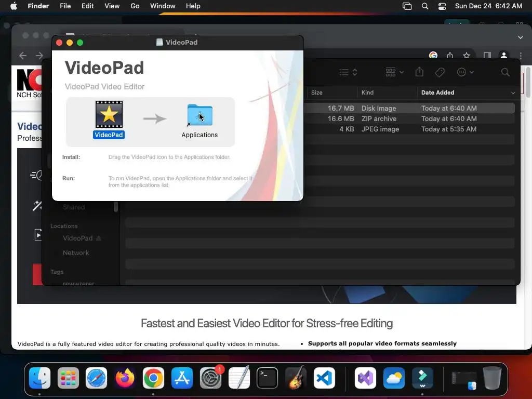Viewport: 532px width, 399px height.
Task: Open Launchpad from the Dock
Action: [x=68, y=378]
